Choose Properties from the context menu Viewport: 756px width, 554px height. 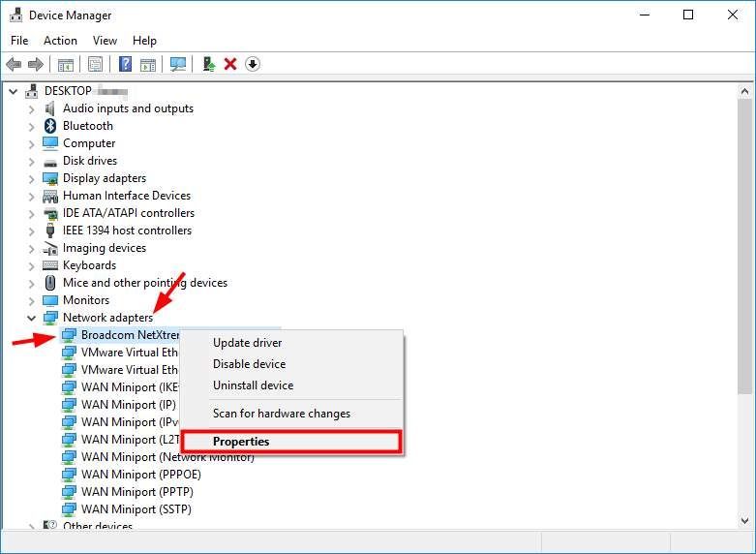241,442
